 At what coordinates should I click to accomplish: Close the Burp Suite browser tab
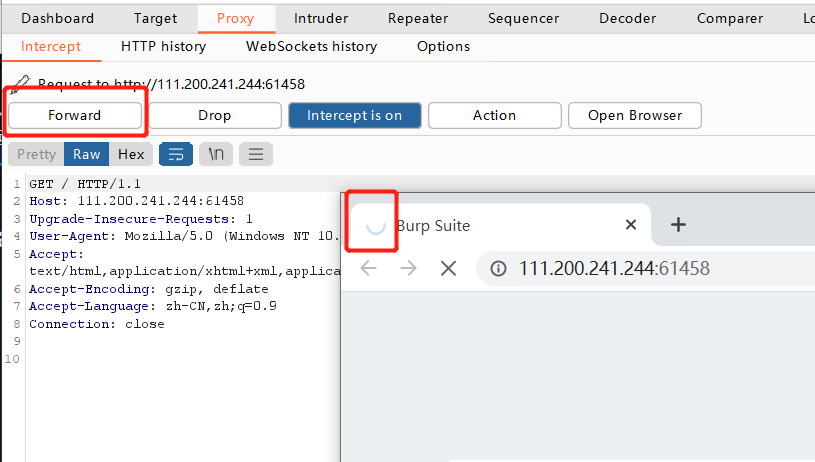[630, 225]
